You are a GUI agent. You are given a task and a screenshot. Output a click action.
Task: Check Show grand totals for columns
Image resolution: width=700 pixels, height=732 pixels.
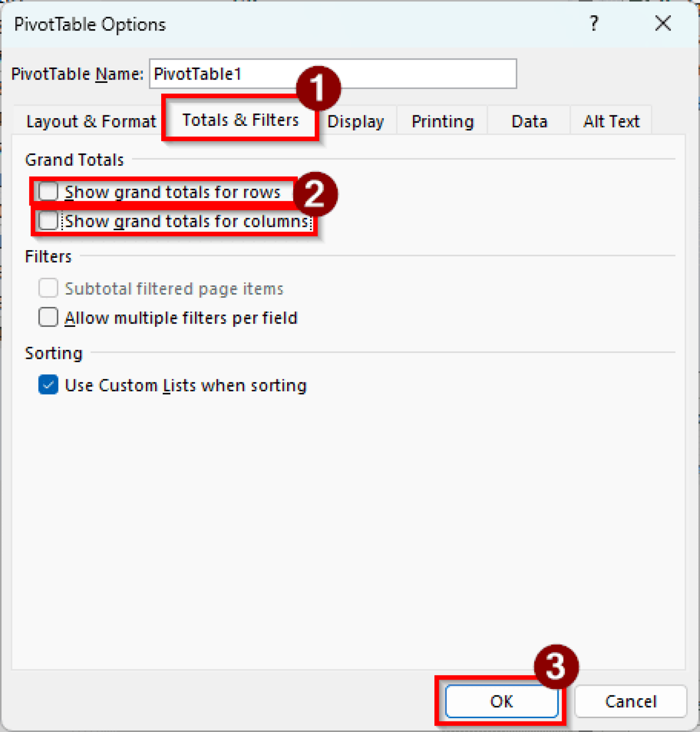48,221
